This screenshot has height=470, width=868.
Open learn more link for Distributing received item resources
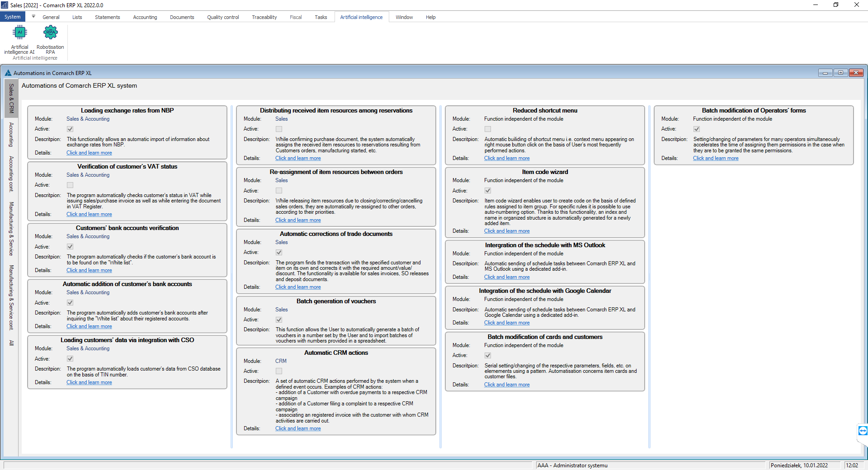click(x=298, y=158)
